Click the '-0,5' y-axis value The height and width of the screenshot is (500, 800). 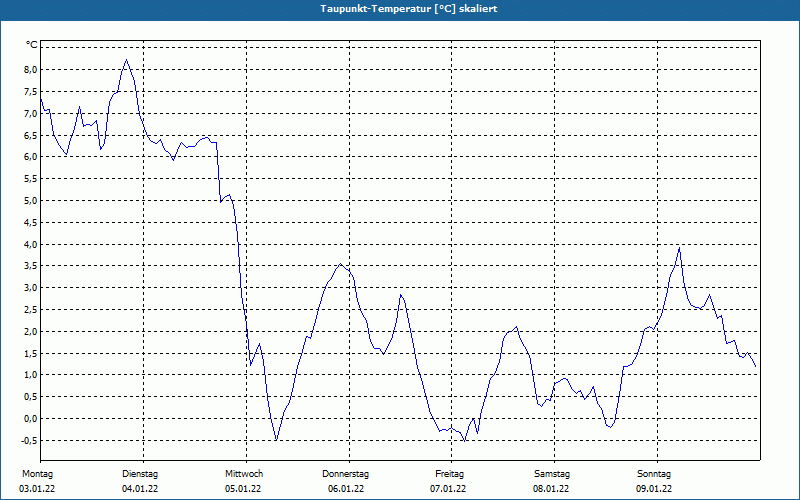29,441
